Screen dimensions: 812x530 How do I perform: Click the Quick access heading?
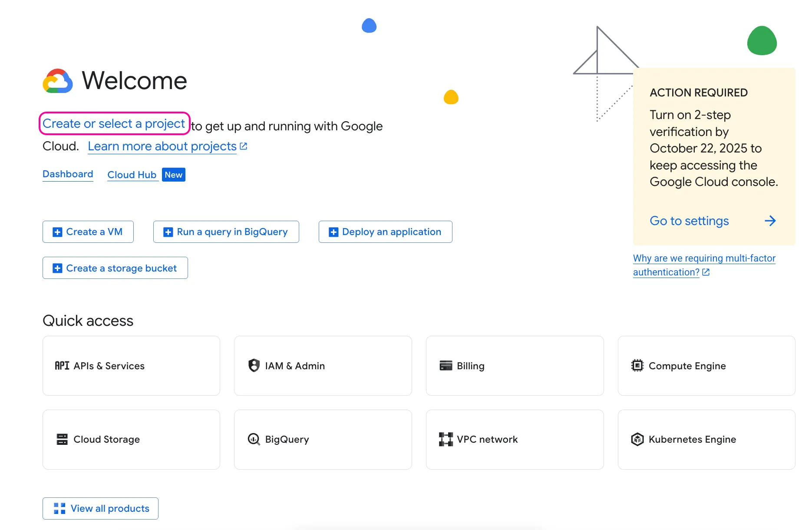(88, 321)
